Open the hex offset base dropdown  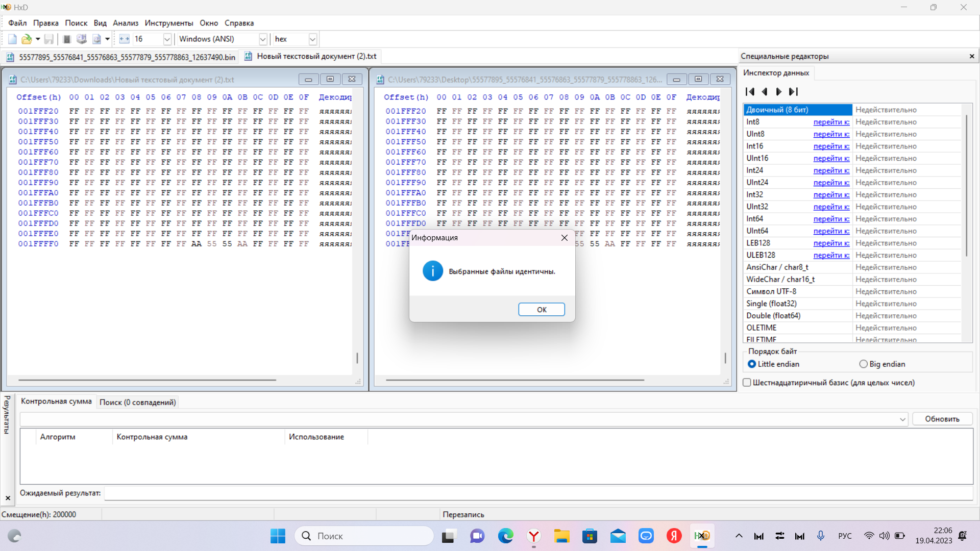pyautogui.click(x=312, y=39)
